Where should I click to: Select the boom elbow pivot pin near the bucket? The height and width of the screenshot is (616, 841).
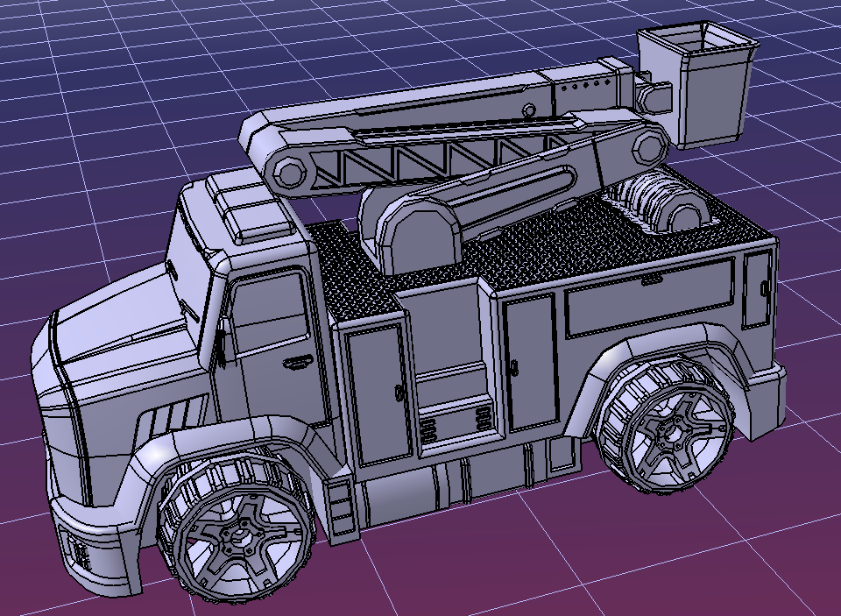649,146
